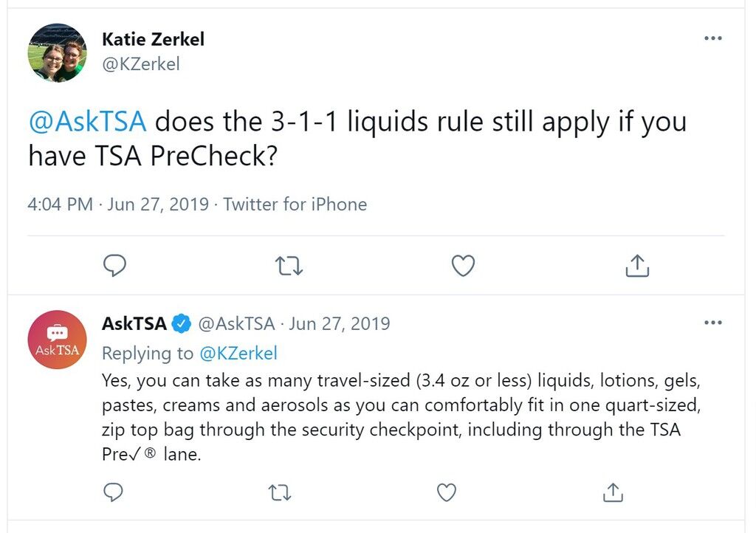Click the @KZerkel handle under the name

pyautogui.click(x=141, y=63)
